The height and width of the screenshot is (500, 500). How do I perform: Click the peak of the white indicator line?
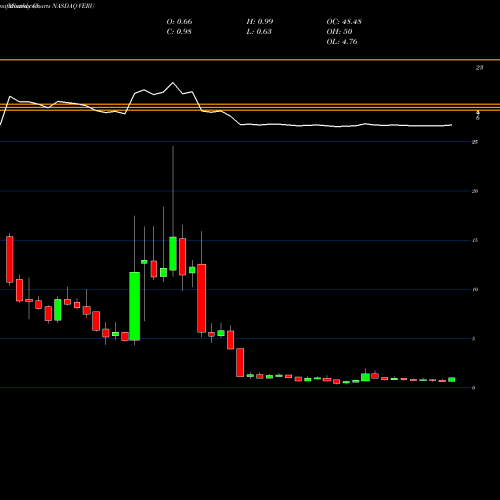pos(173,82)
